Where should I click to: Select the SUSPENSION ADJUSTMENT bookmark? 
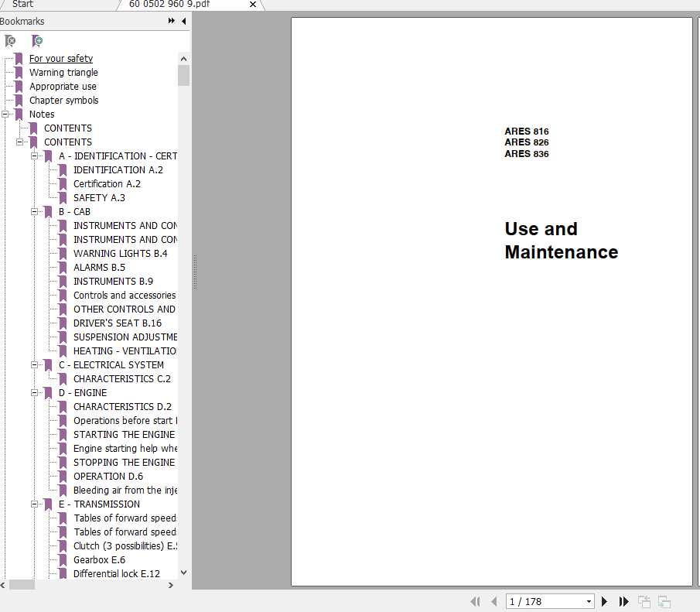point(125,337)
